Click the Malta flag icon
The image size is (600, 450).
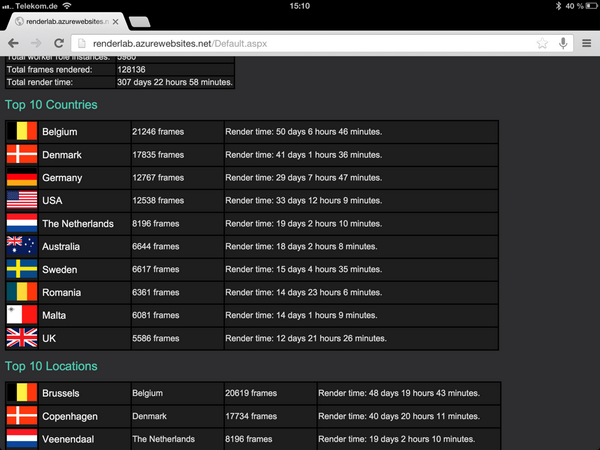22,315
